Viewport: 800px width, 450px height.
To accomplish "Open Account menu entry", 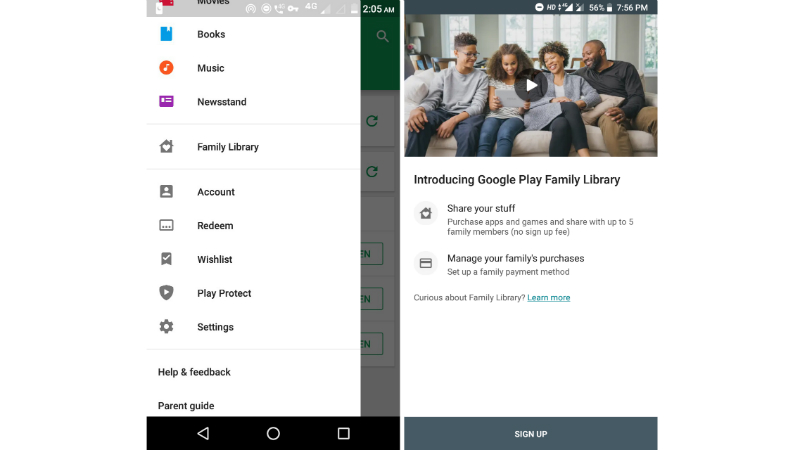I will 254,192.
